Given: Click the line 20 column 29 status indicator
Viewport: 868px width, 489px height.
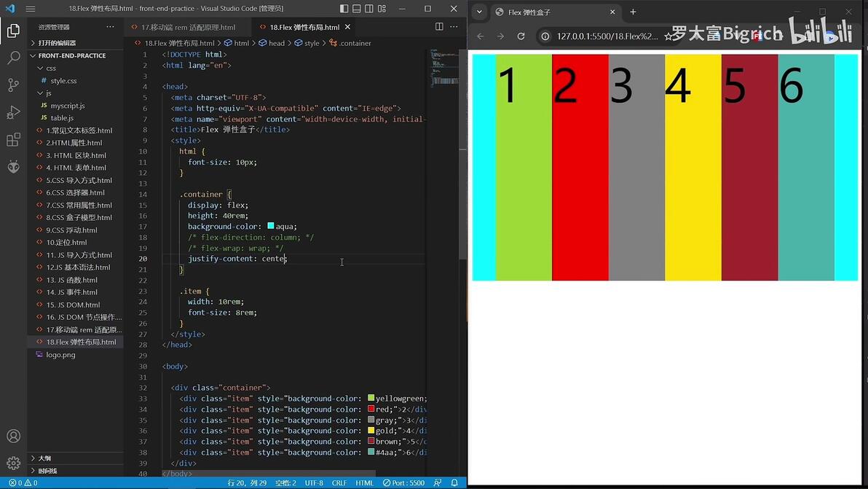Looking at the screenshot, I should point(247,483).
